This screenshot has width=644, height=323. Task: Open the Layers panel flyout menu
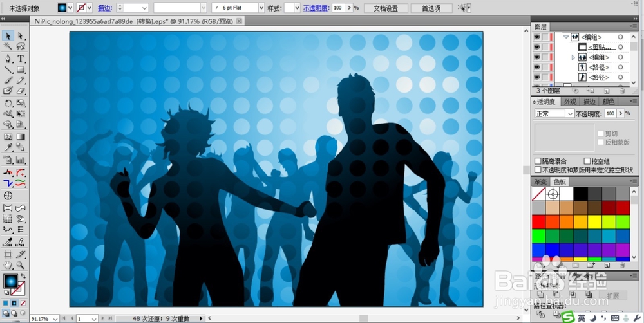click(634, 26)
